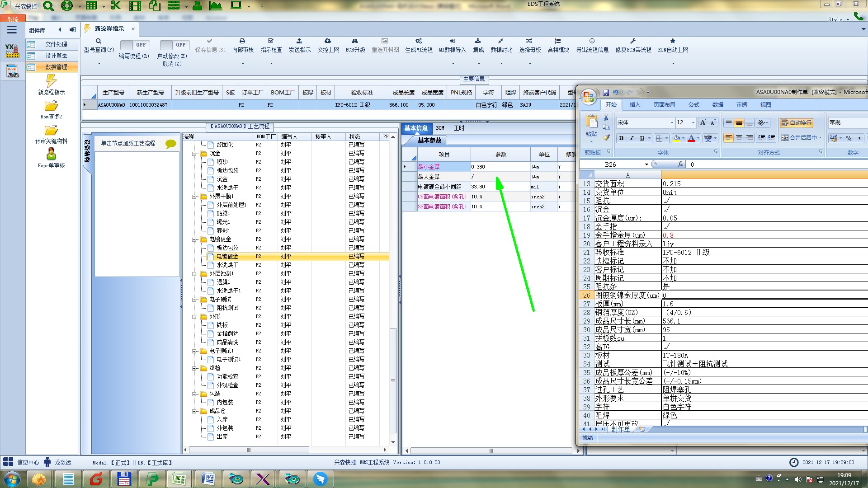The image size is (868, 488).
Task: Click the 数据对比 toolbar icon
Action: click(x=501, y=41)
